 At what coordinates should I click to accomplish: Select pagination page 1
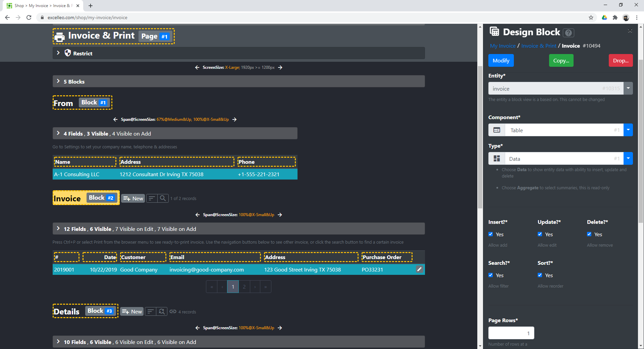click(233, 287)
